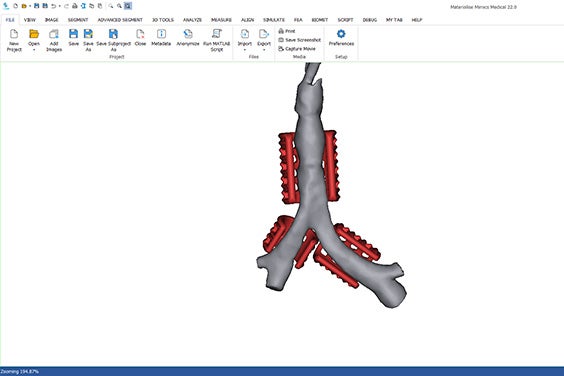Switch to the 3D TOOLS tab
The height and width of the screenshot is (376, 564).
click(163, 20)
